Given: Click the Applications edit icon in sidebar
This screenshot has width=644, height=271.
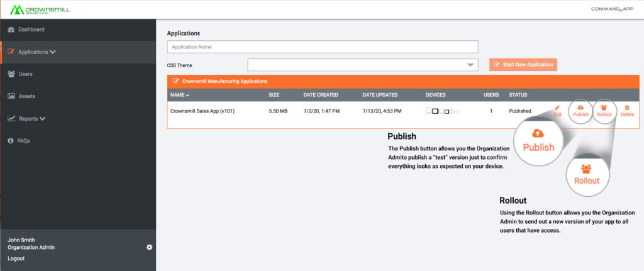Looking at the screenshot, I should (x=11, y=52).
